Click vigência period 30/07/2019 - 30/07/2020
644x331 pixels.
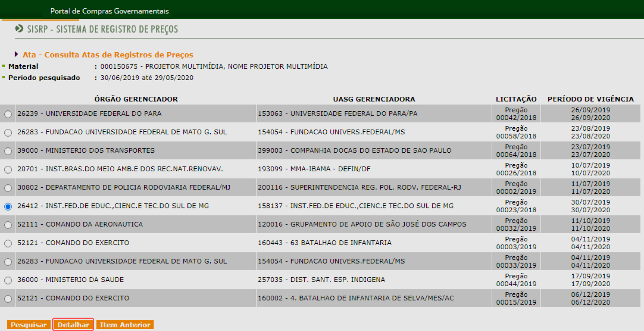591,206
